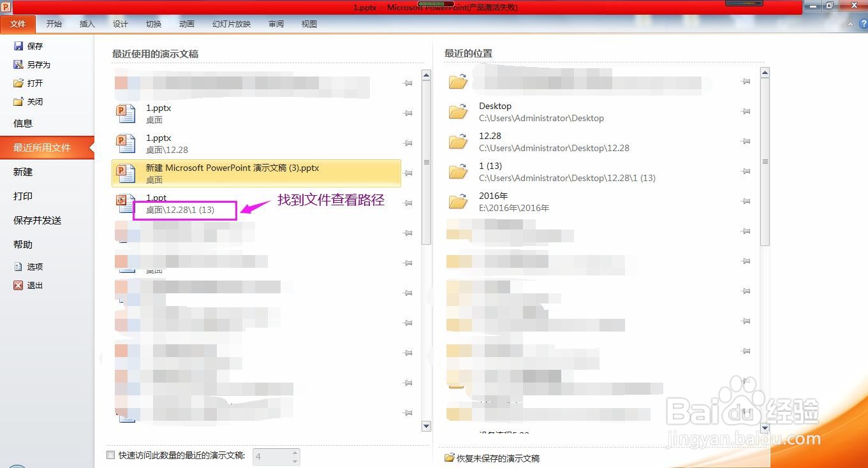
Task: Click 恢复未保存的演示文稿 link
Action: click(x=497, y=458)
